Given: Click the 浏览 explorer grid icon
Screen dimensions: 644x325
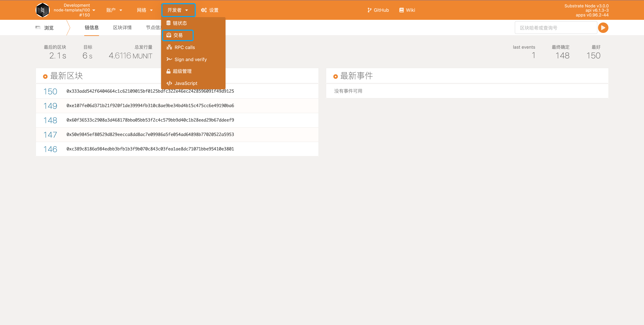Looking at the screenshot, I should 38,28.
